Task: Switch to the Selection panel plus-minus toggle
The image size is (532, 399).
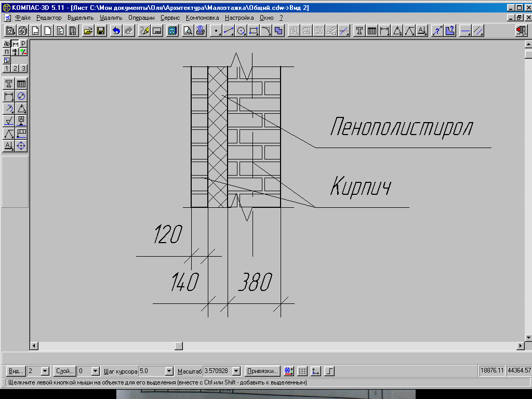Action: click(x=23, y=52)
